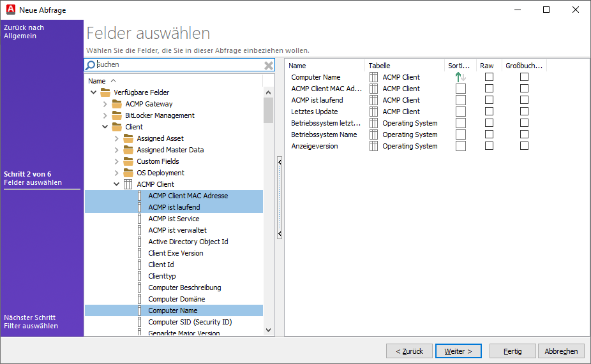Toggle sorting box for Letztes Update
This screenshot has height=364, width=591.
pos(461,112)
